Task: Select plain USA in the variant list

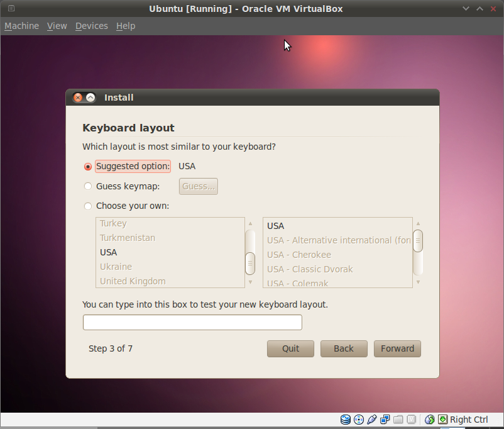Action: [337, 226]
